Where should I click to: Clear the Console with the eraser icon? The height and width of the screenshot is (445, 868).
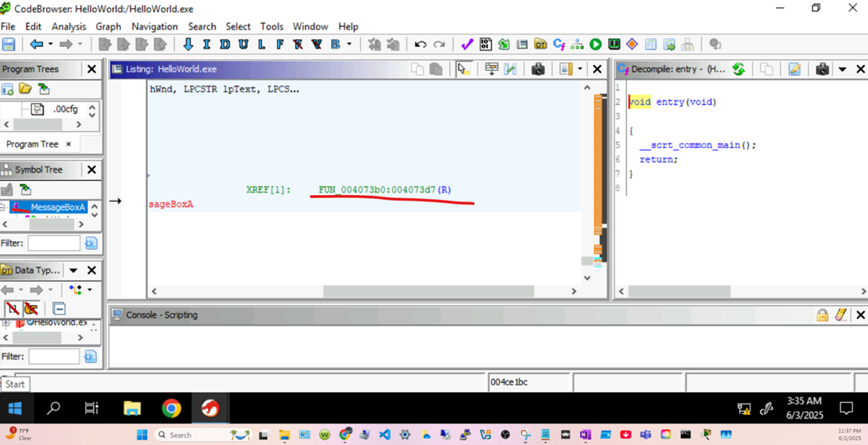point(840,314)
